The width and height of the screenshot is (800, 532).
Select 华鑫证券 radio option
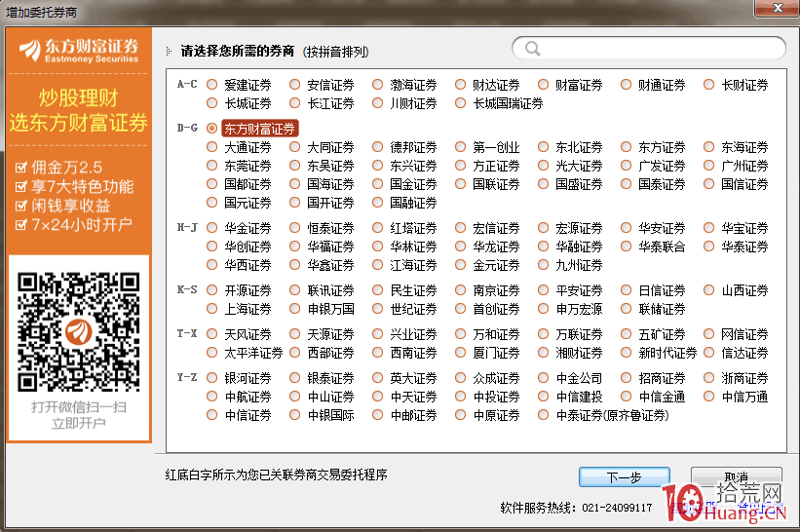[294, 265]
